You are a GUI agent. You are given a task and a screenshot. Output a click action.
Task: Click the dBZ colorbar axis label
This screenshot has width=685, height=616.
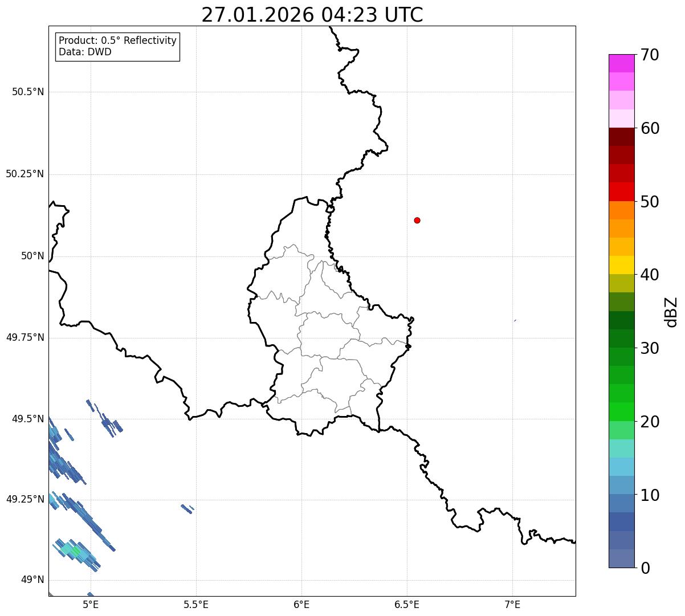[671, 312]
